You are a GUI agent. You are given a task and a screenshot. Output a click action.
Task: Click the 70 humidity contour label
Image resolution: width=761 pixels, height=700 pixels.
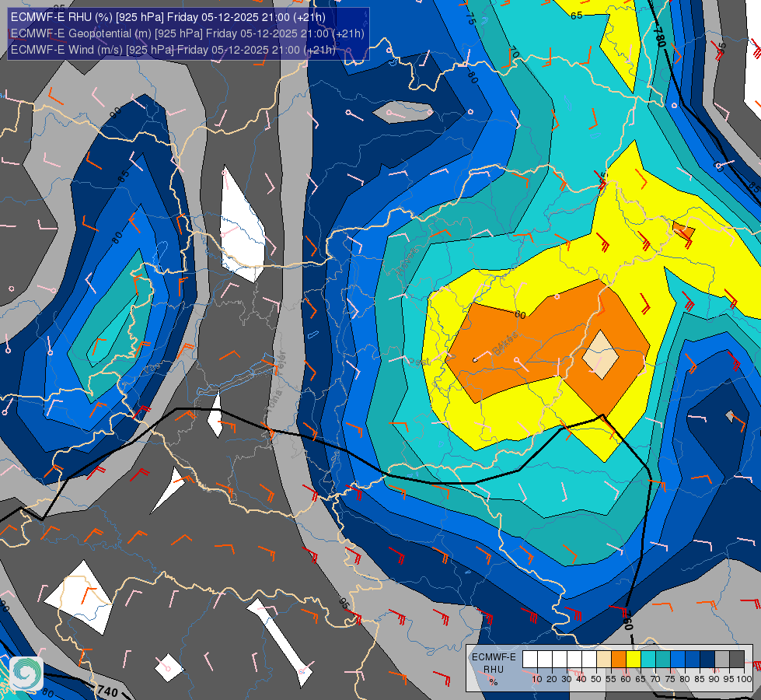click(x=514, y=52)
